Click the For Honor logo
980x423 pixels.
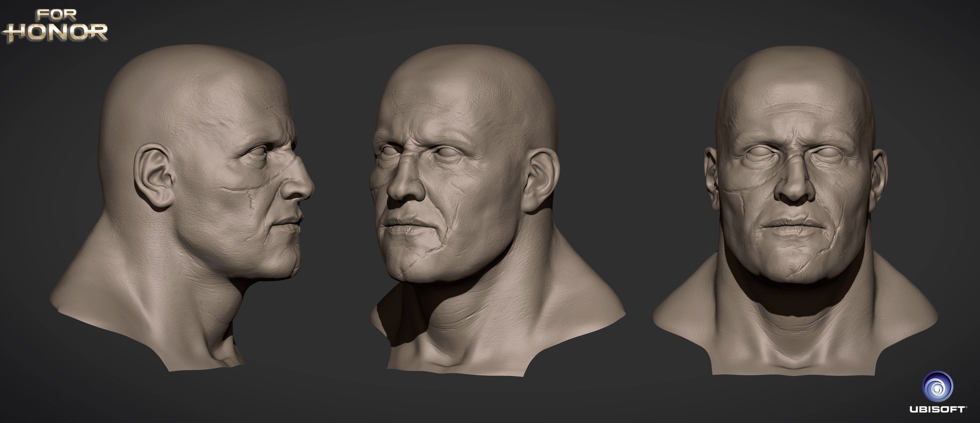(x=55, y=26)
